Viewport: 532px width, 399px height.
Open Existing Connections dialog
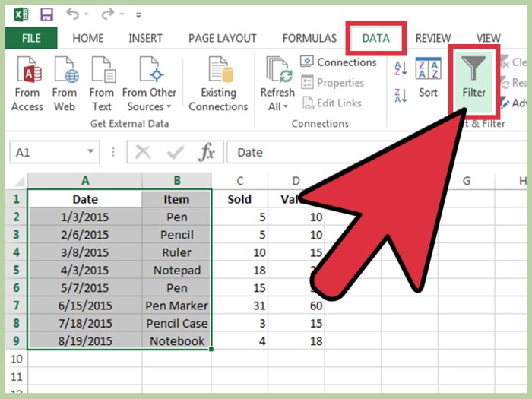pos(219,84)
